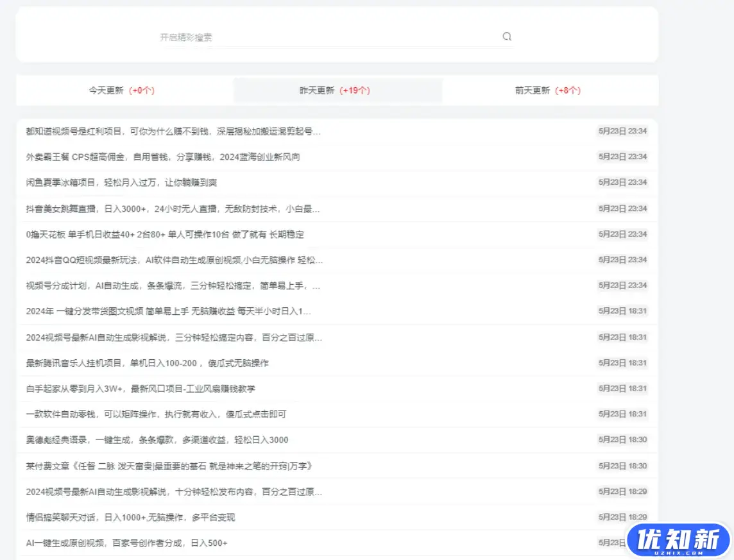Click the search input field 开启精彩搜索
This screenshot has width=734, height=560.
click(289, 37)
